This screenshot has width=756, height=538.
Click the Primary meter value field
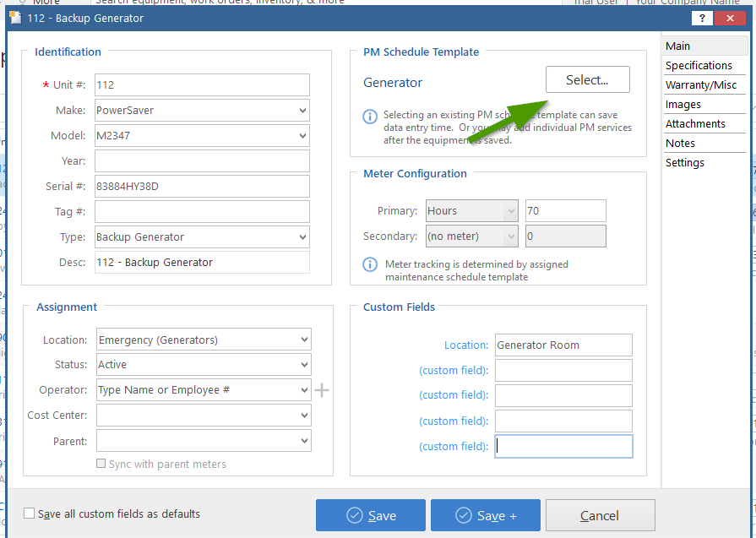(x=566, y=210)
